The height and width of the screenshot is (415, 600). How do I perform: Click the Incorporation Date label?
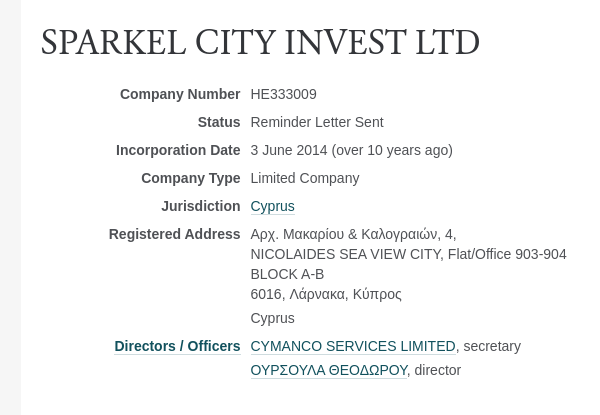178,150
